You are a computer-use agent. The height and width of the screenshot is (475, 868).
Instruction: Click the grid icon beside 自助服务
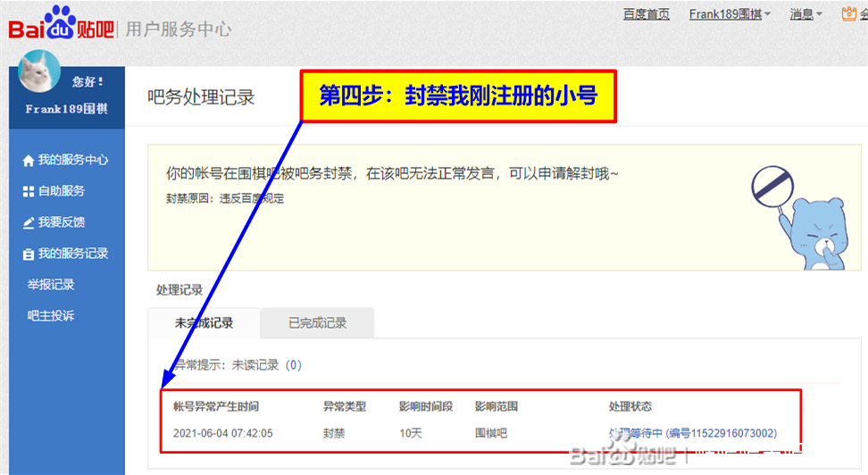coord(29,192)
